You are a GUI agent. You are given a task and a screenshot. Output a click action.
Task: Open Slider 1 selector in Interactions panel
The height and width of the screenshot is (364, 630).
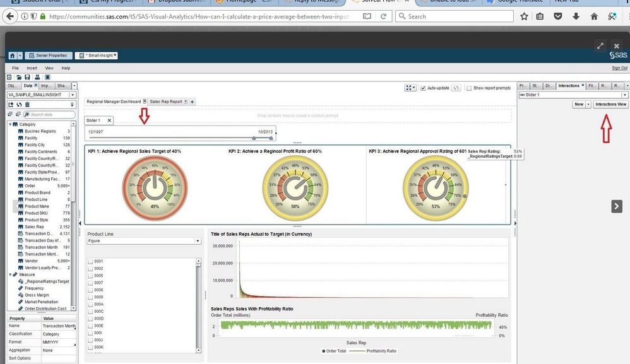pos(573,95)
